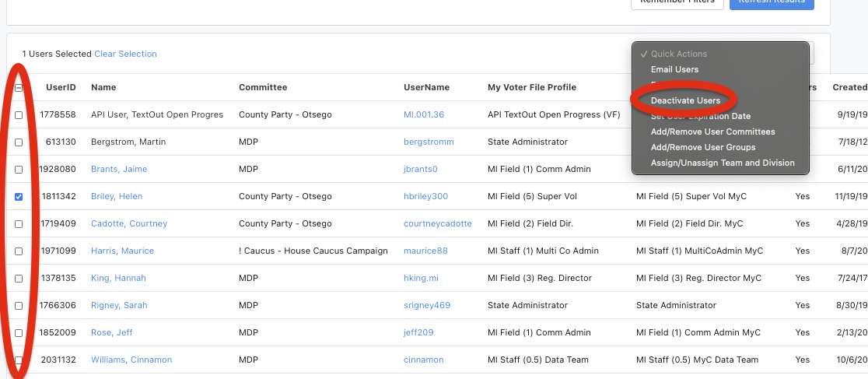
Task: Open username link srigney469
Action: click(x=427, y=305)
